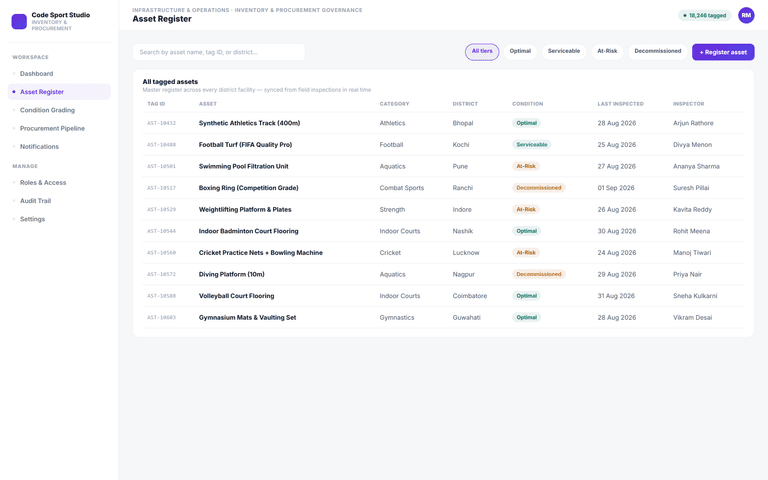Viewport: 768px width, 480px height.
Task: Click inspector Arjun Rathore
Action: click(693, 123)
